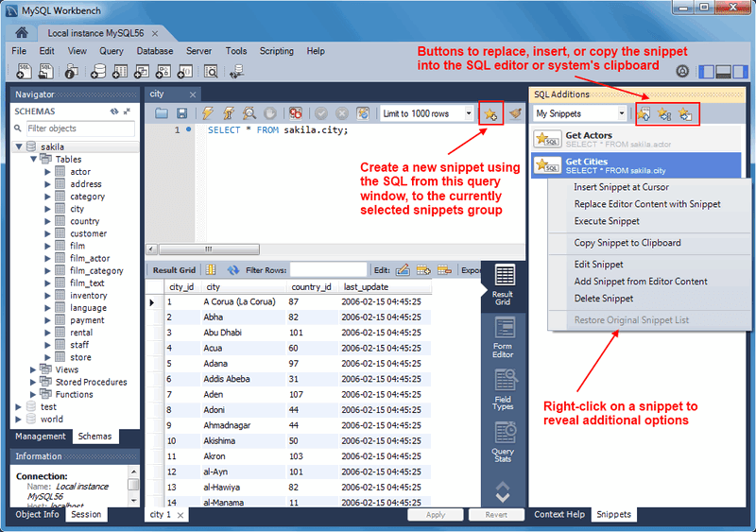The height and width of the screenshot is (532, 756).
Task: Search table data toolbar icon
Action: (x=211, y=72)
